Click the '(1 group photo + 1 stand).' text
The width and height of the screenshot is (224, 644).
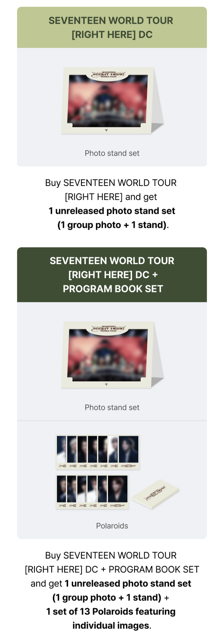pos(113,225)
